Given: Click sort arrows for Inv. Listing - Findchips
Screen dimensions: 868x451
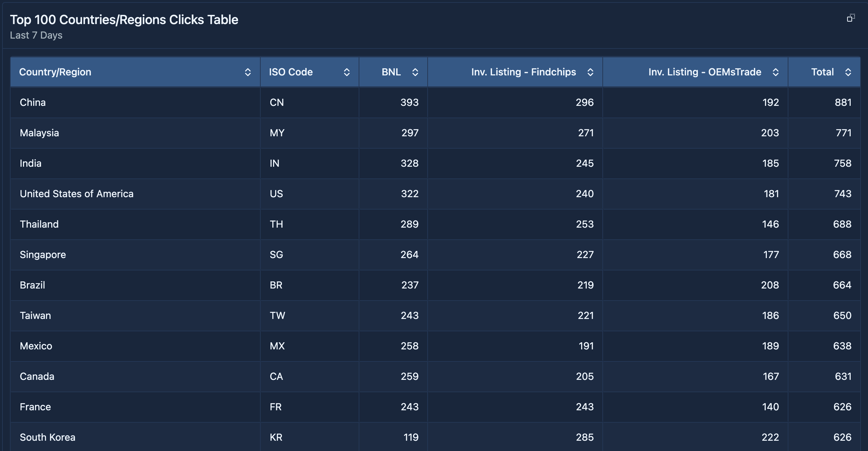Looking at the screenshot, I should click(x=590, y=72).
